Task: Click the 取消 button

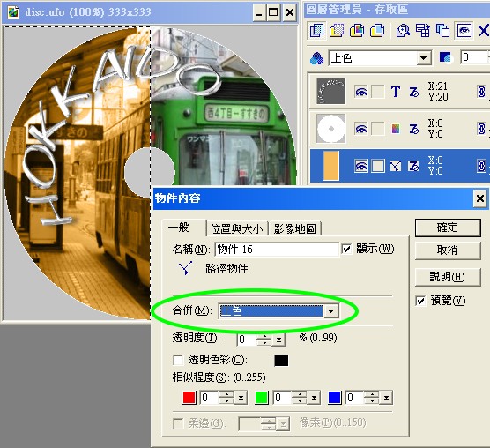Action: [x=448, y=250]
